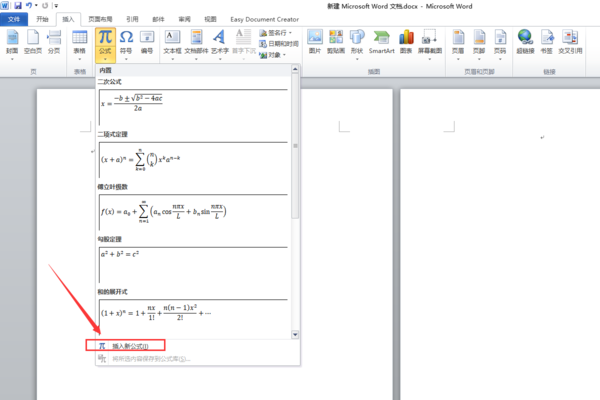
Task: Insert a Table using the 表格 icon
Action: [80, 38]
